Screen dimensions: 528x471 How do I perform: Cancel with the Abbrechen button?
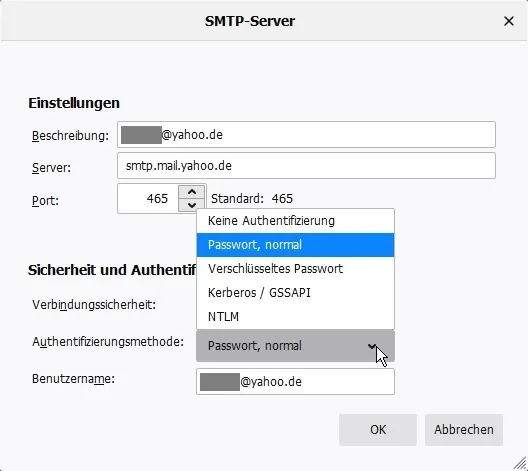[x=464, y=430]
